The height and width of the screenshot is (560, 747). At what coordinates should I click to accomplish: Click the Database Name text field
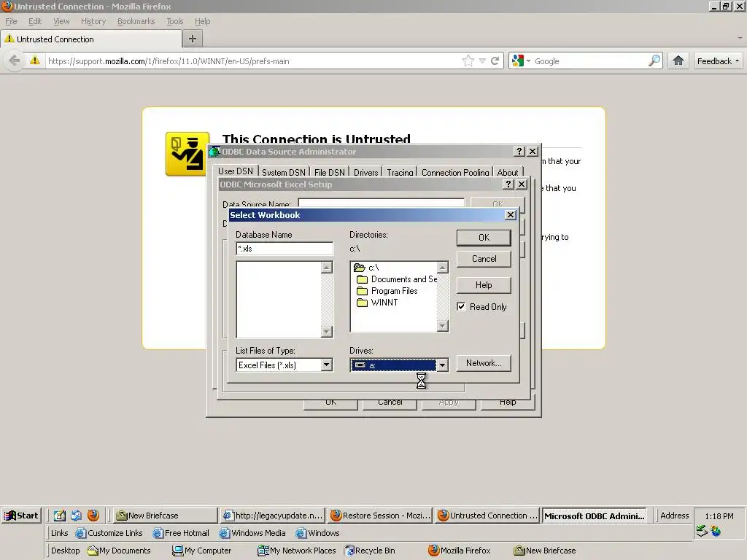(285, 249)
